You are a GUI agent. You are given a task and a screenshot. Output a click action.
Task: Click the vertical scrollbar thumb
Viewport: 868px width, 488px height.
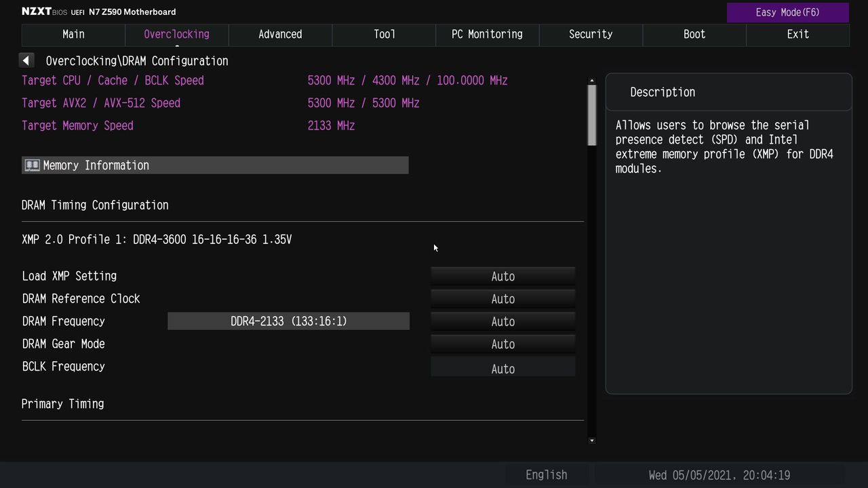[x=592, y=115]
